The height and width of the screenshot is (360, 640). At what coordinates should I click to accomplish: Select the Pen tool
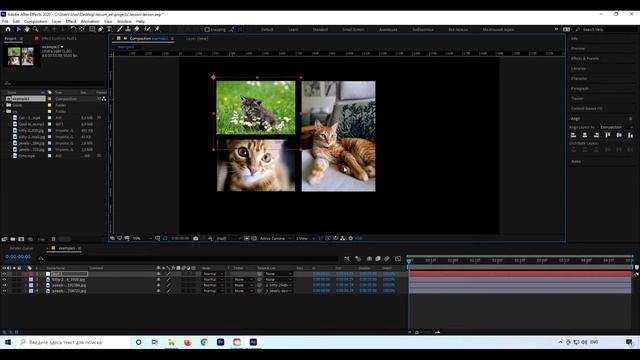pyautogui.click(x=100, y=29)
